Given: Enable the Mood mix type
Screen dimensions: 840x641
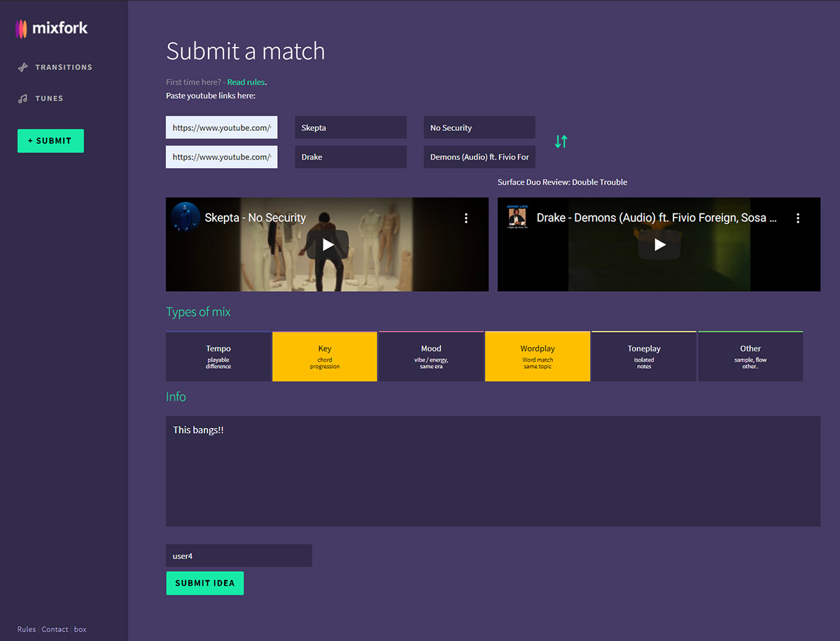Looking at the screenshot, I should [431, 357].
